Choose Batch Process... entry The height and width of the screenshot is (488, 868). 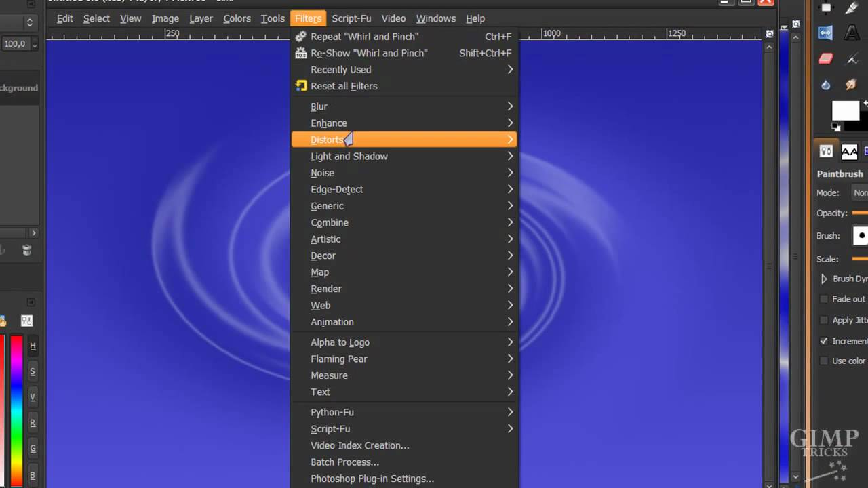pyautogui.click(x=404, y=462)
